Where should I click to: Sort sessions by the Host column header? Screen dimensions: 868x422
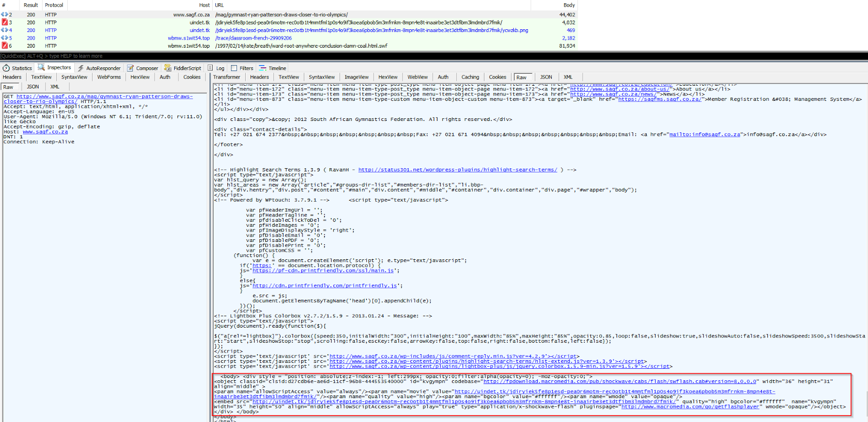[x=204, y=5]
